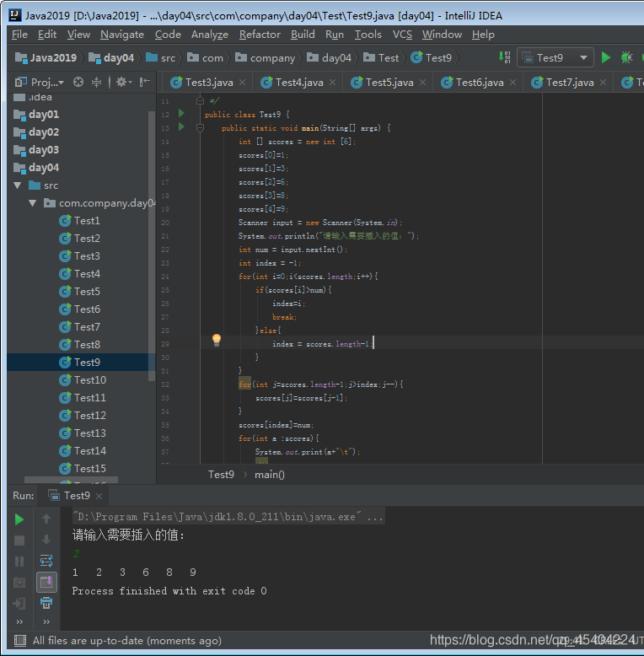Image resolution: width=644 pixels, height=656 pixels.
Task: Click Test9 in the editor breadcrumb
Action: tap(221, 475)
